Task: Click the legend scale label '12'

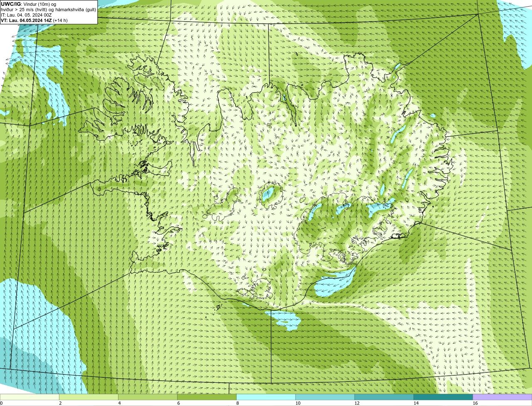Action: (x=357, y=403)
